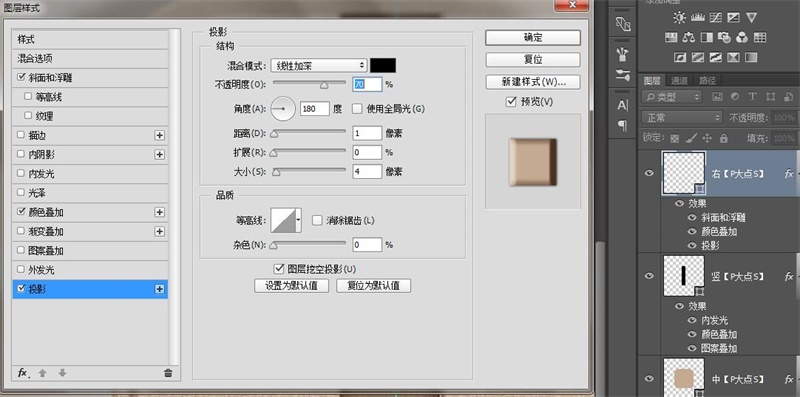Add a Curves adjustment layer
800x397 pixels.
[x=715, y=18]
